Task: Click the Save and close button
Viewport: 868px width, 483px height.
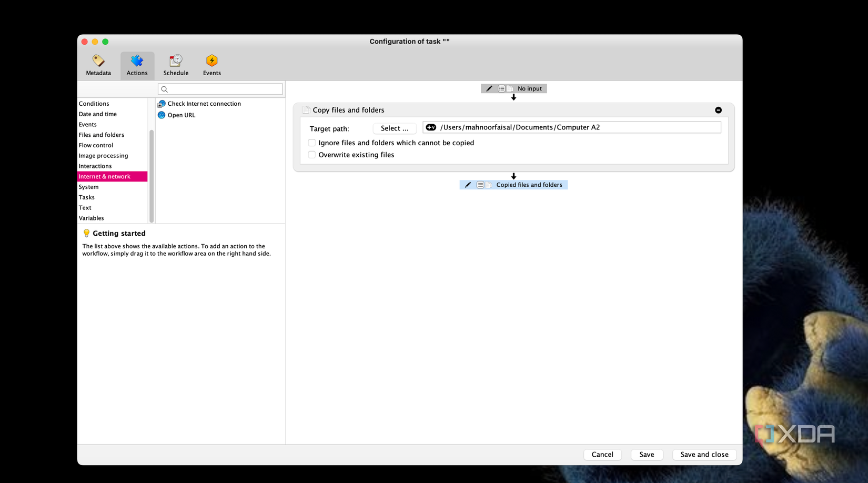Action: click(704, 454)
